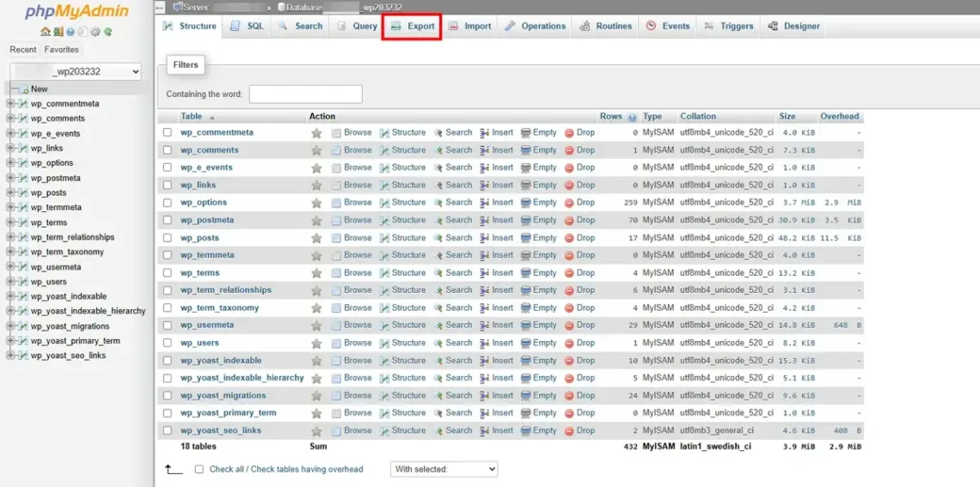The width and height of the screenshot is (980, 487).
Task: Click the Sum collation latin1_swedish_ci text
Action: [715, 447]
